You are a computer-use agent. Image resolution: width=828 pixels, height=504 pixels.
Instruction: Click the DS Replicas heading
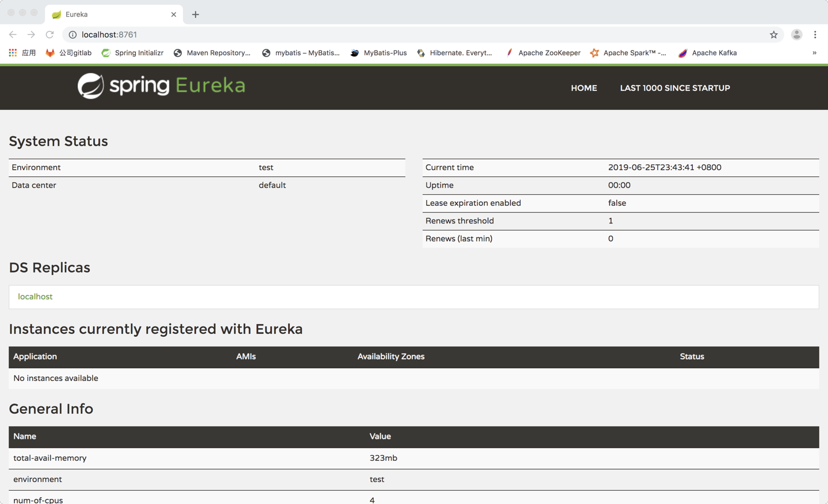(49, 268)
